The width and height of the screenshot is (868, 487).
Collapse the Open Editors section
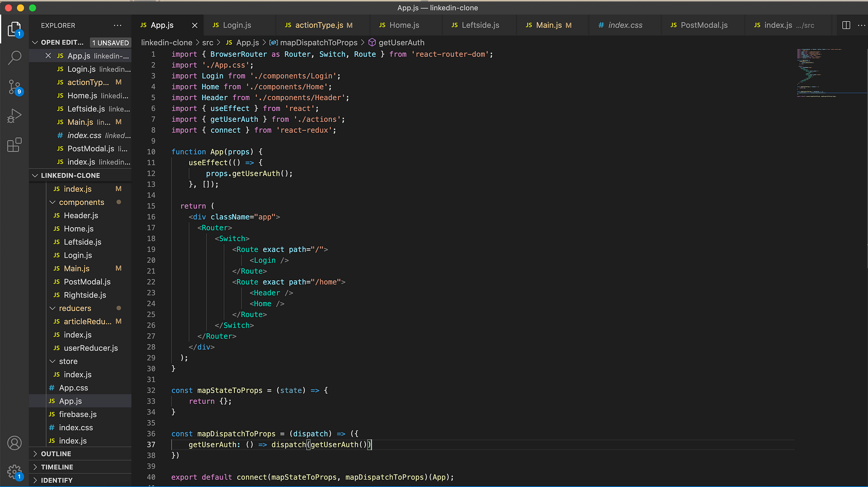click(x=35, y=42)
